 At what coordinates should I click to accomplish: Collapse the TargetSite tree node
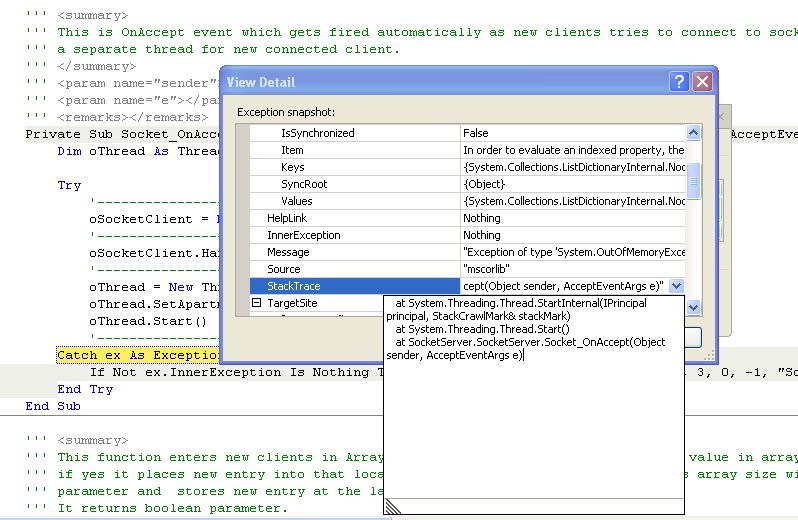coord(256,303)
